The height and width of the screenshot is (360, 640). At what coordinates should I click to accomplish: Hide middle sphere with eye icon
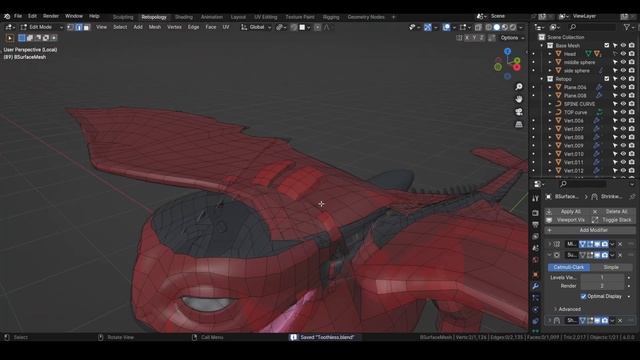coord(623,62)
